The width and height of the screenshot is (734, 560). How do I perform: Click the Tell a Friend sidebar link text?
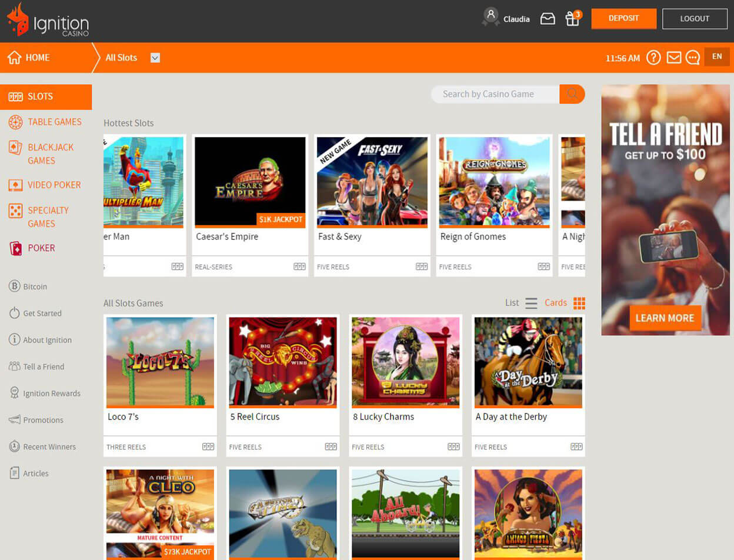pyautogui.click(x=44, y=366)
